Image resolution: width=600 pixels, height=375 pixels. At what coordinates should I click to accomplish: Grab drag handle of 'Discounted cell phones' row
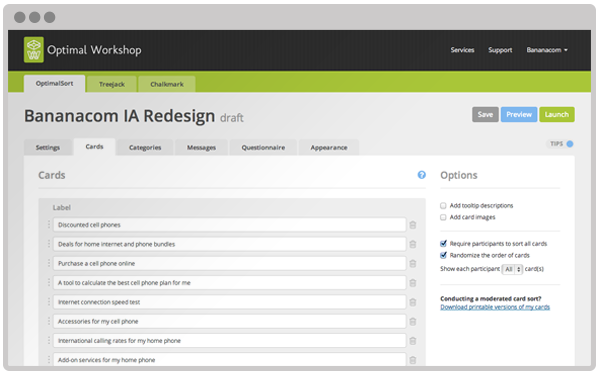click(49, 225)
